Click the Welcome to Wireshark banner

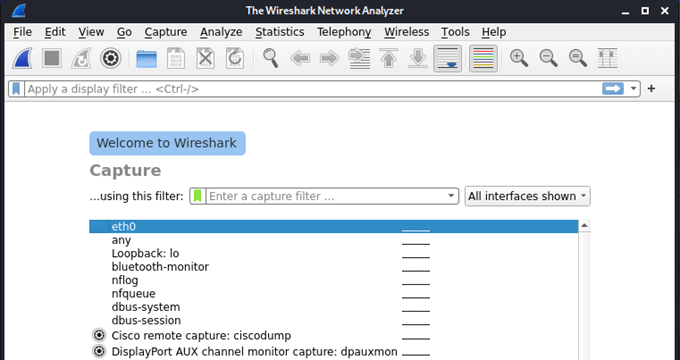point(167,143)
